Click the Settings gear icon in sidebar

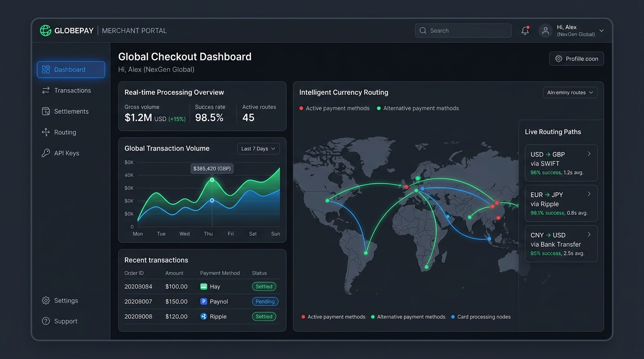point(46,301)
